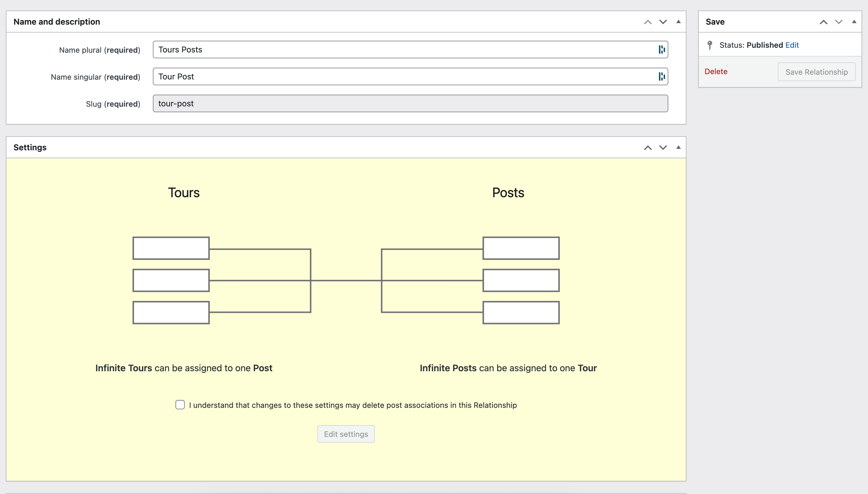Click translation icon in Name singular field
Image resolution: width=868 pixels, height=494 pixels.
661,76
